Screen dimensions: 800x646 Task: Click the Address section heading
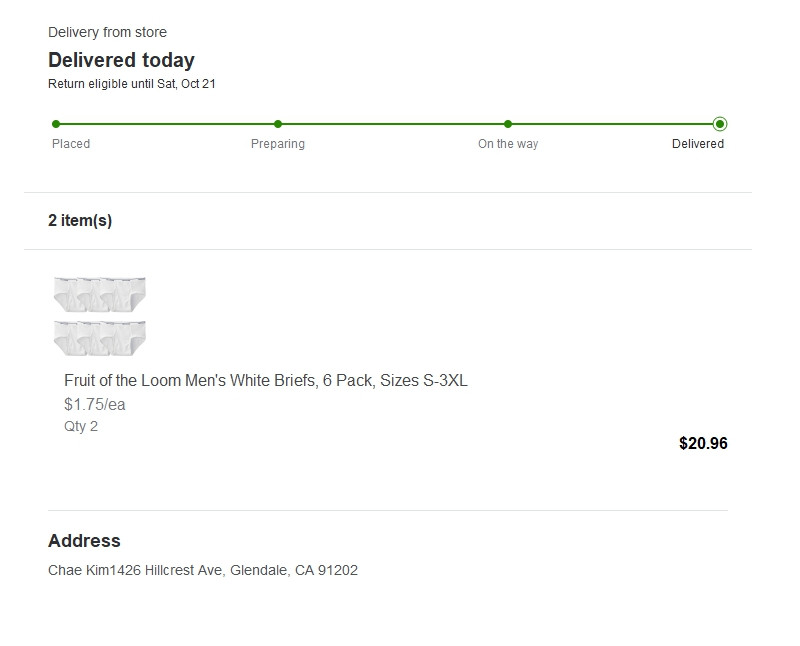tap(84, 541)
